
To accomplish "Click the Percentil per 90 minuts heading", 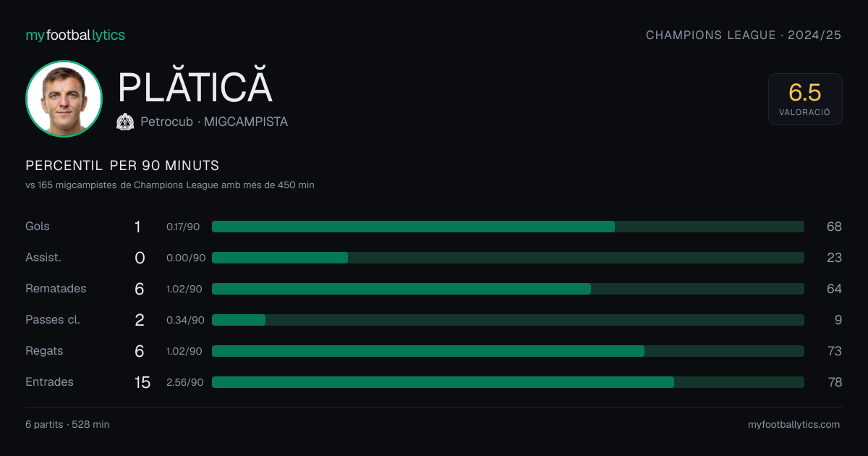I will click(122, 166).
